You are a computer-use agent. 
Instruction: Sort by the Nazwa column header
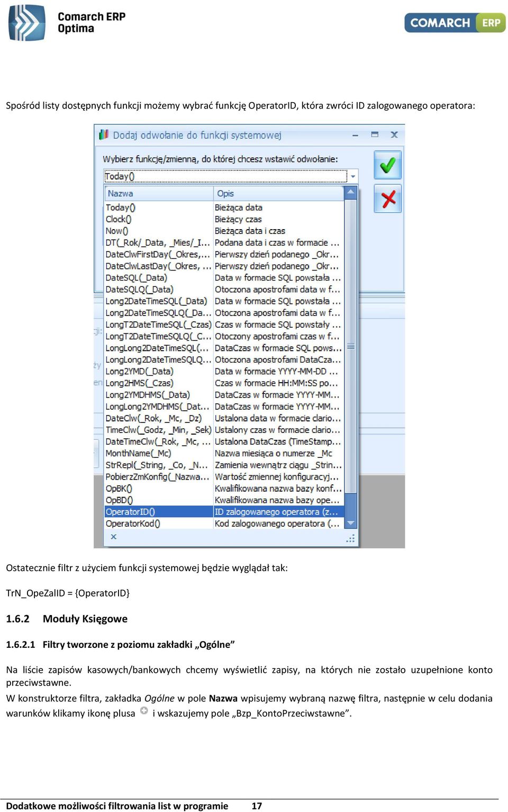(x=159, y=193)
